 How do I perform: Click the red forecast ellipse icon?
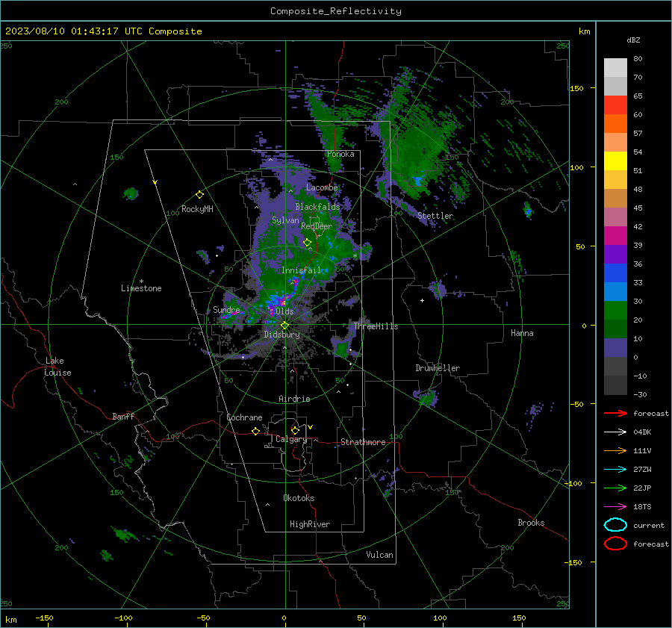pyautogui.click(x=615, y=544)
